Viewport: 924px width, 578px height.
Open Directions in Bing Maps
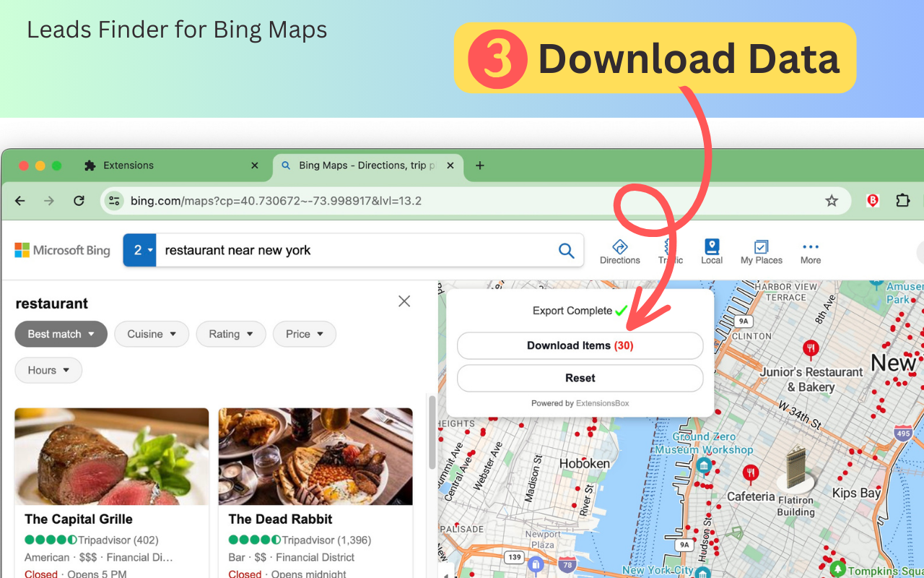620,252
